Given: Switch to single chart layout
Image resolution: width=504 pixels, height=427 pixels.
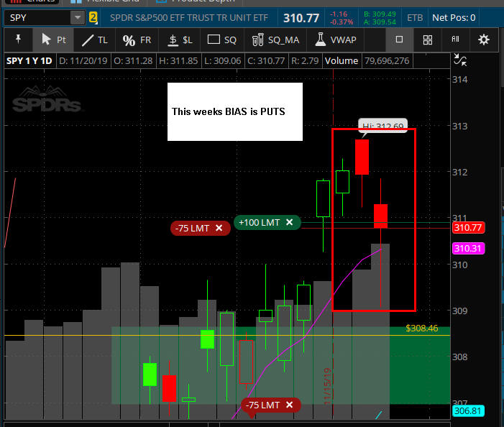Looking at the screenshot, I should click(x=399, y=40).
